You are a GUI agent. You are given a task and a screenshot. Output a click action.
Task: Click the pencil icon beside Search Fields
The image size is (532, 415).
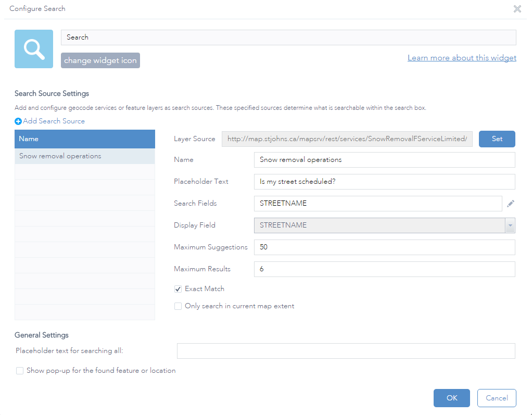pos(510,204)
